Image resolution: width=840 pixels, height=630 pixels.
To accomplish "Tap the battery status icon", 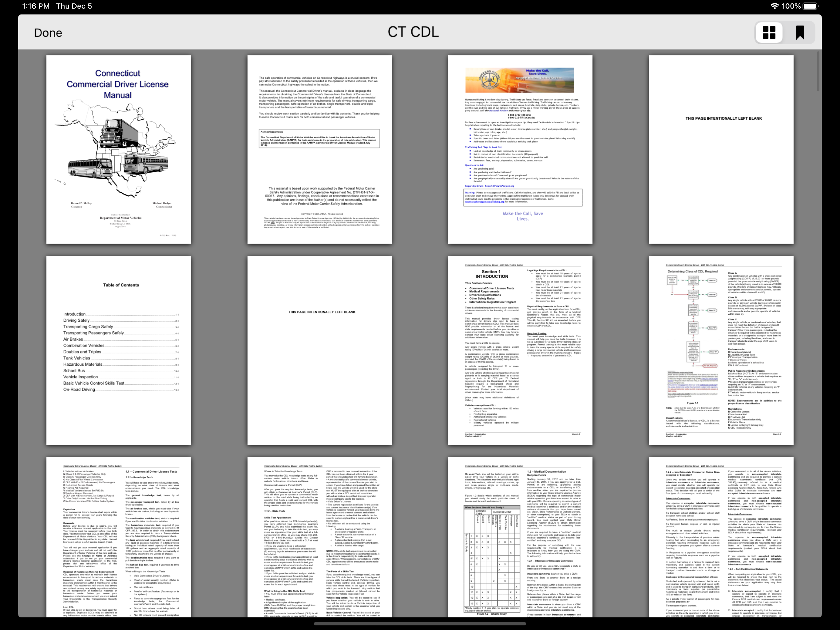I will [x=811, y=6].
